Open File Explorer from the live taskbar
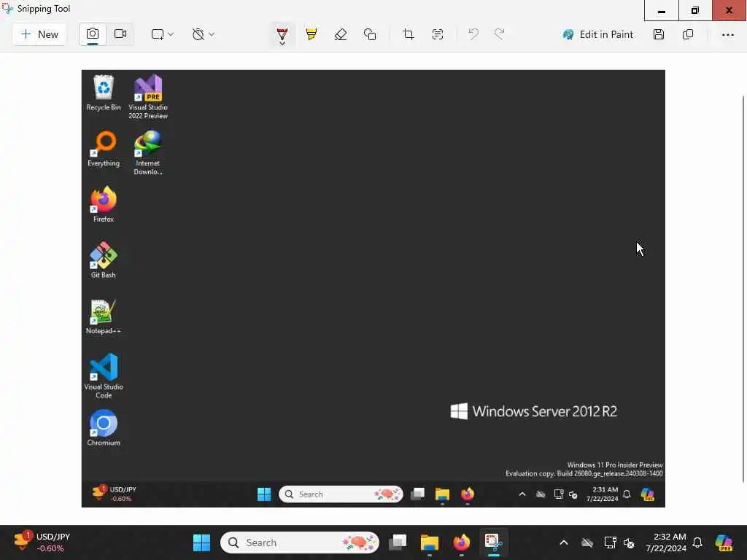Image resolution: width=747 pixels, height=560 pixels. tap(429, 542)
